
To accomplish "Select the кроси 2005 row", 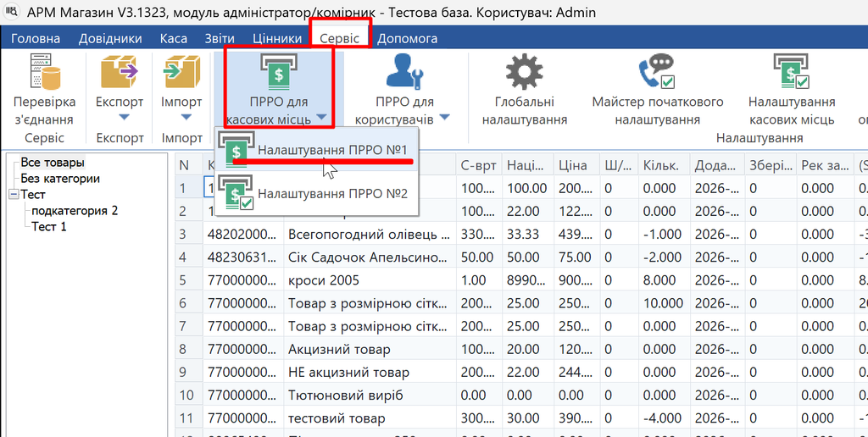I will 521,281.
